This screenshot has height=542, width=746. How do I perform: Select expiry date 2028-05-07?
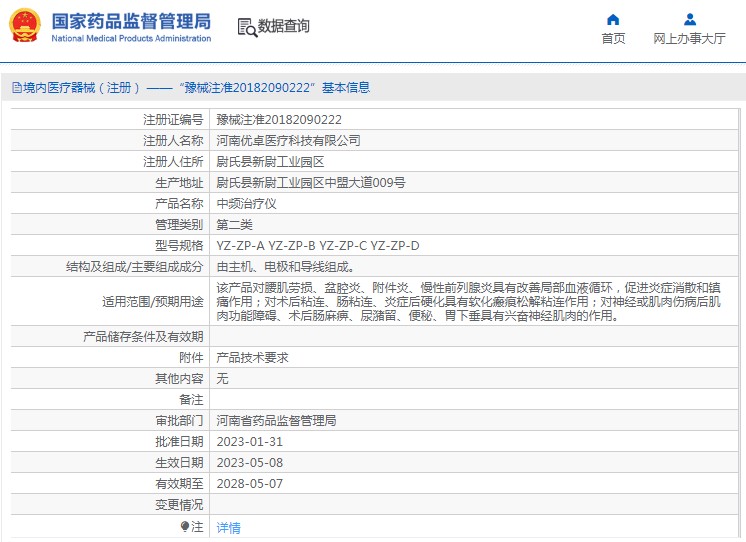click(x=250, y=483)
